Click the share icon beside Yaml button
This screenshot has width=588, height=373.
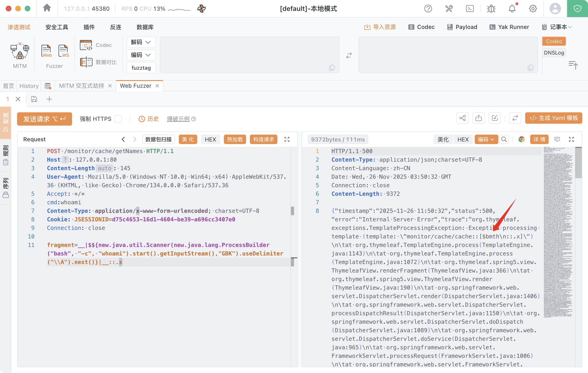pos(462,118)
